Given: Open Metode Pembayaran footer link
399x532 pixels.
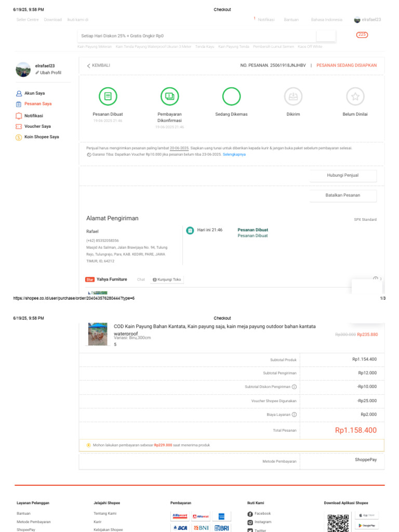Looking at the screenshot, I should 34,522.
